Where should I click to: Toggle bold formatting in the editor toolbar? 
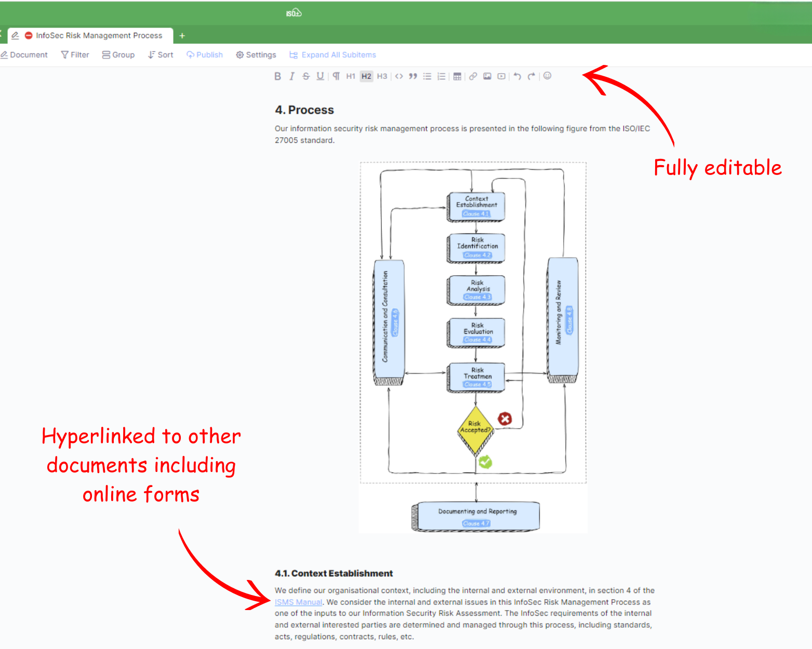click(x=277, y=76)
